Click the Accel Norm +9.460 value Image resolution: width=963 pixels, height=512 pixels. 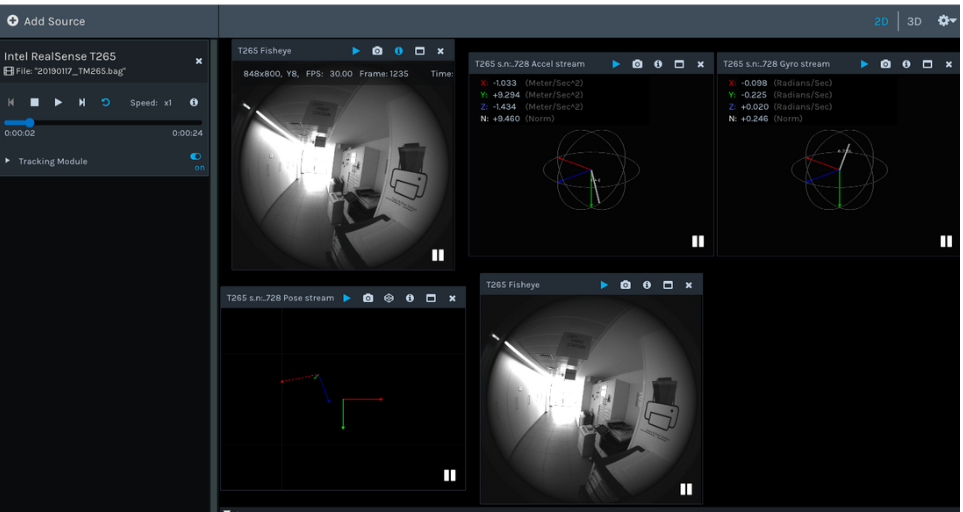tap(506, 118)
